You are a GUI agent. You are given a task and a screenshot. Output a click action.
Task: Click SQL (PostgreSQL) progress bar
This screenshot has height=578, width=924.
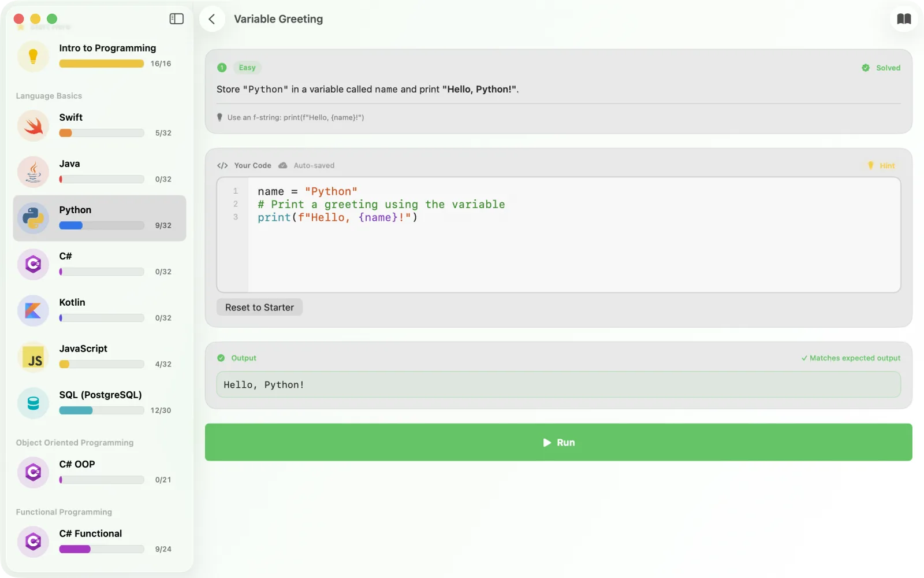point(102,410)
